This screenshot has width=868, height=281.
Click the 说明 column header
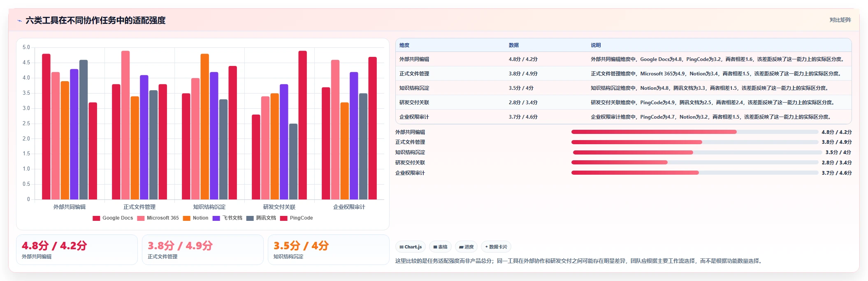[596, 45]
